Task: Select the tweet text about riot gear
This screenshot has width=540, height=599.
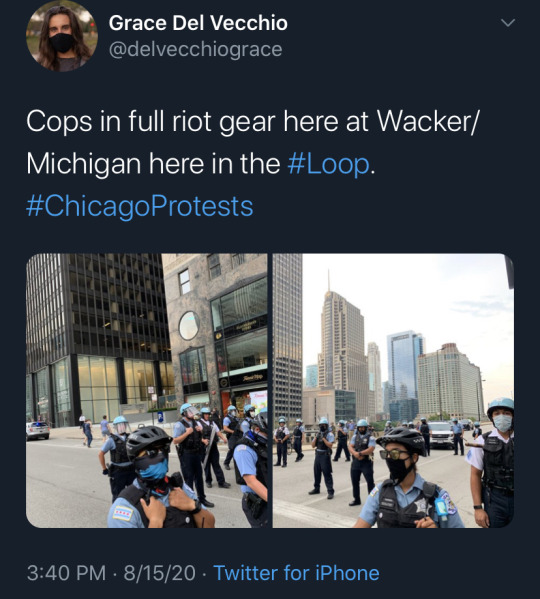Action: (x=252, y=142)
